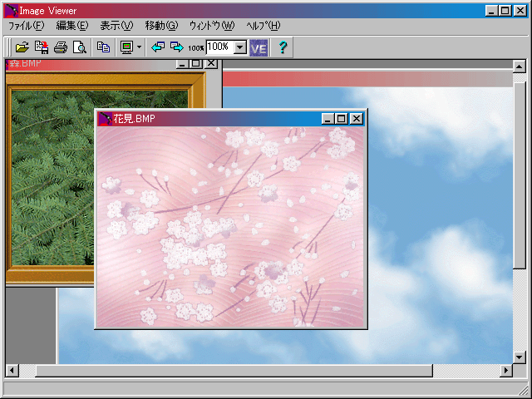Open the zoom percentage dropdown arrow
Screen dimensions: 532x399
(240, 47)
